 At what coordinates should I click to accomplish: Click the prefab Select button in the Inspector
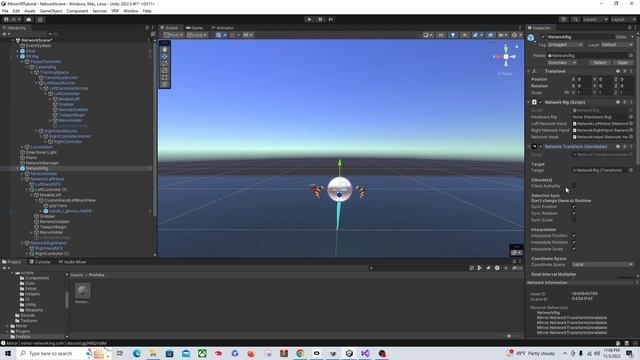coord(600,62)
